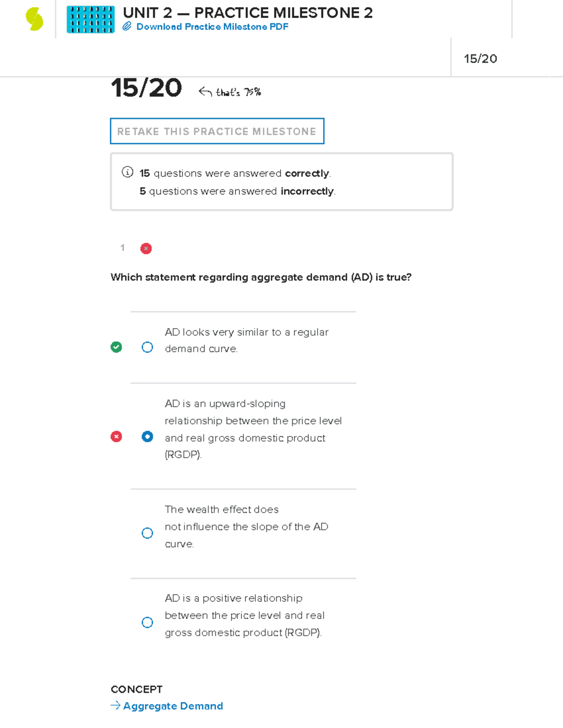Click the info icon in results summary
The width and height of the screenshot is (563, 728).
click(x=127, y=172)
